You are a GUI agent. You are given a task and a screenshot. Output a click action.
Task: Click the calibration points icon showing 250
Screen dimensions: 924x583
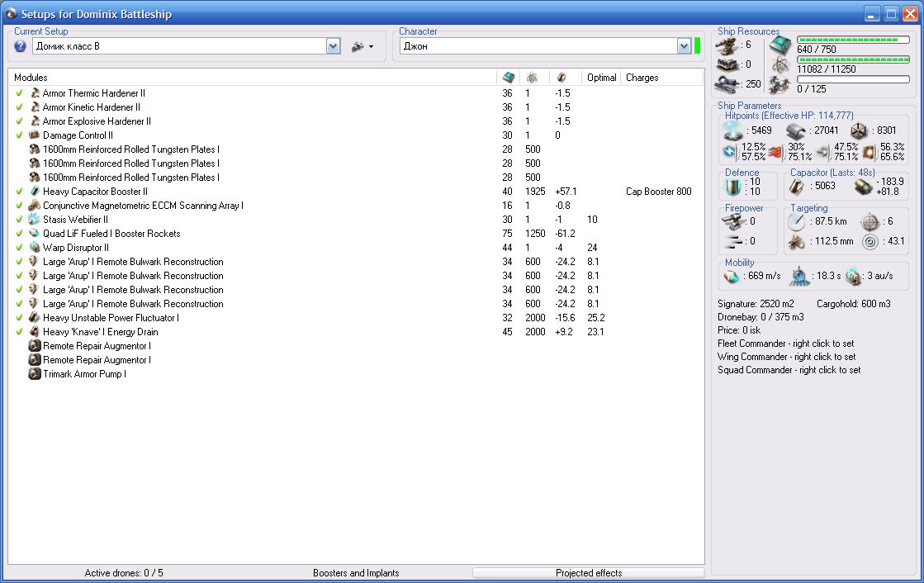point(727,84)
